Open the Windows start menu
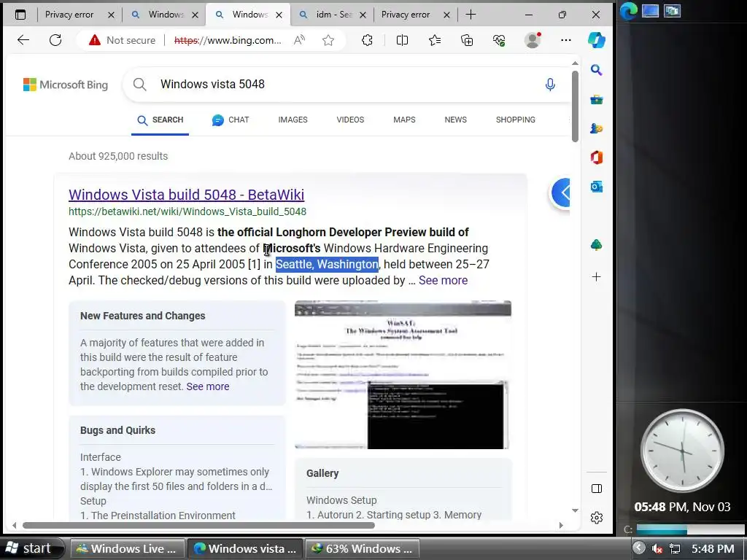 click(x=31, y=548)
